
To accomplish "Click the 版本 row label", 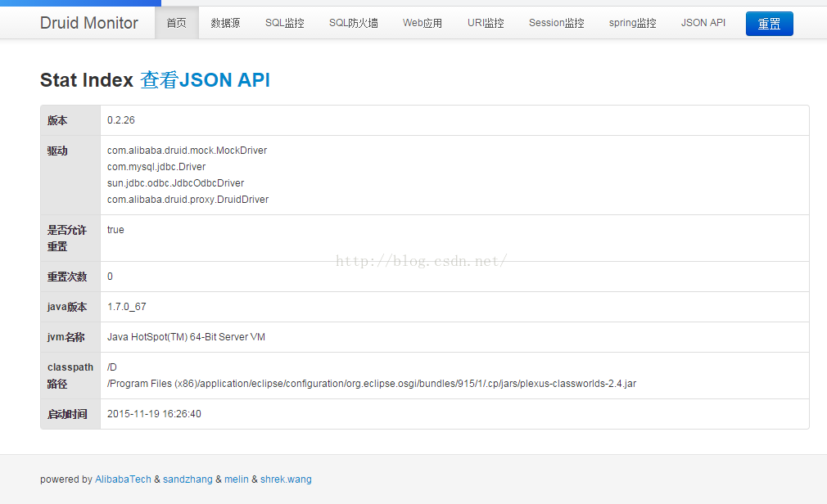I will pyautogui.click(x=57, y=120).
